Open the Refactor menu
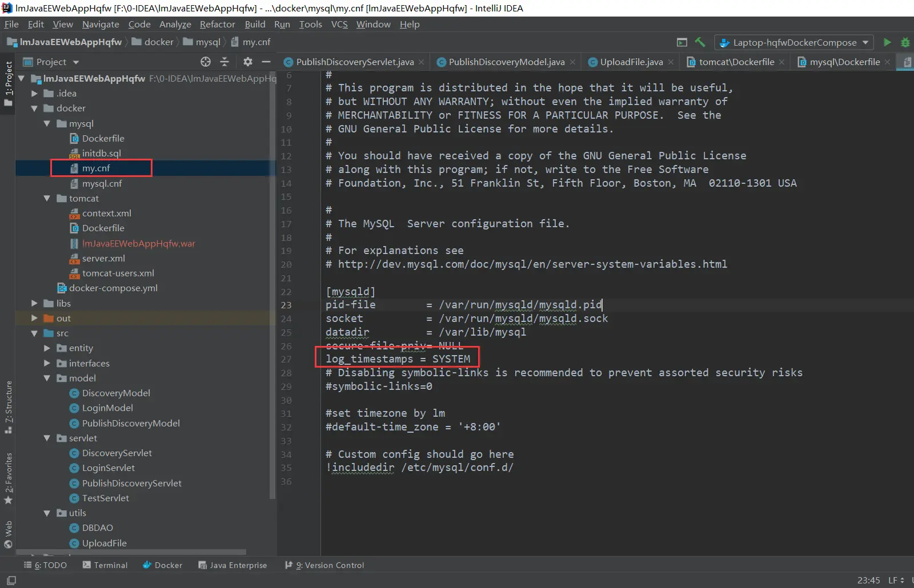 [217, 25]
